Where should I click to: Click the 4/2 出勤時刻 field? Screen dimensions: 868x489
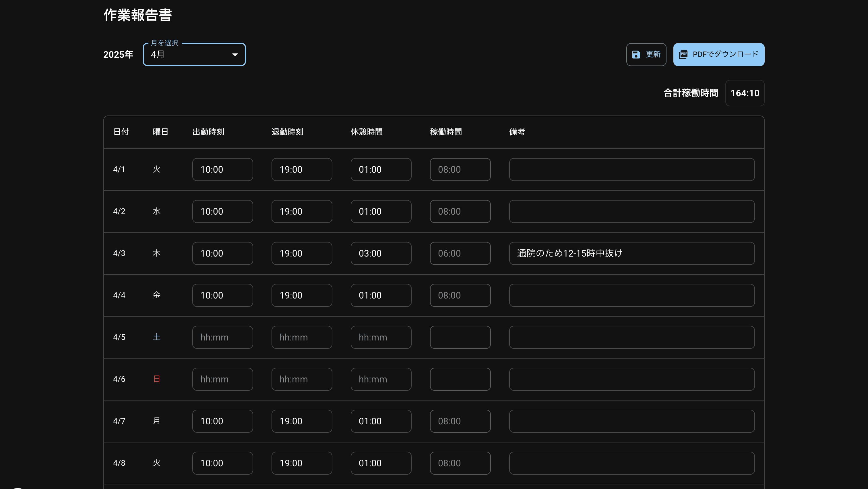coord(222,211)
